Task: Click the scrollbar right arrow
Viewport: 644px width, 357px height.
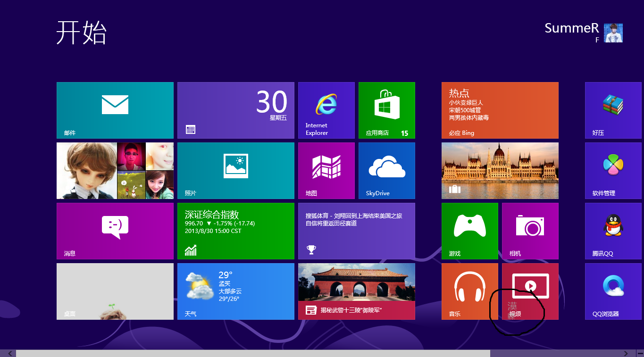Action: click(626, 353)
